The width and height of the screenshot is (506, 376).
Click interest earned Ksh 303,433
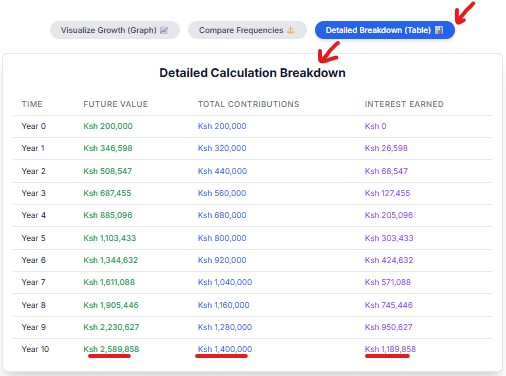(389, 238)
